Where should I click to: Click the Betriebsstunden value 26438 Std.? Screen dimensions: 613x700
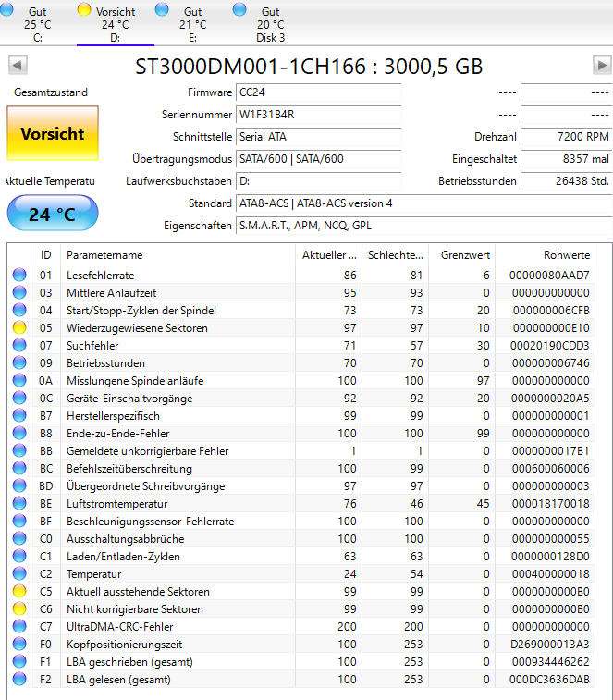(567, 181)
